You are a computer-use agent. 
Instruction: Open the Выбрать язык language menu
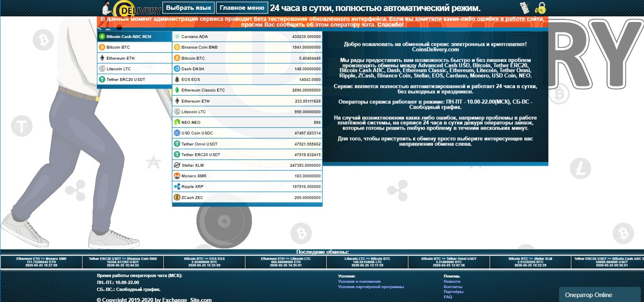(189, 8)
